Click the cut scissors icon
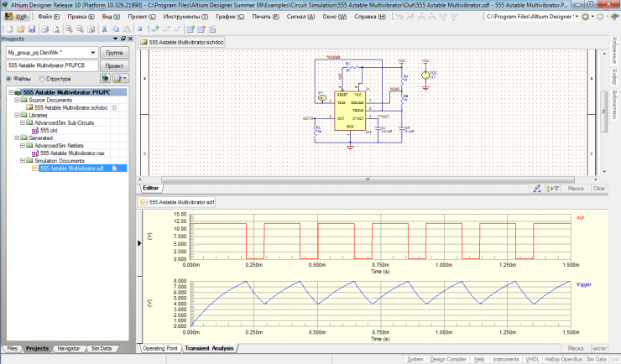Image resolution: width=621 pixels, height=364 pixels. [105, 29]
